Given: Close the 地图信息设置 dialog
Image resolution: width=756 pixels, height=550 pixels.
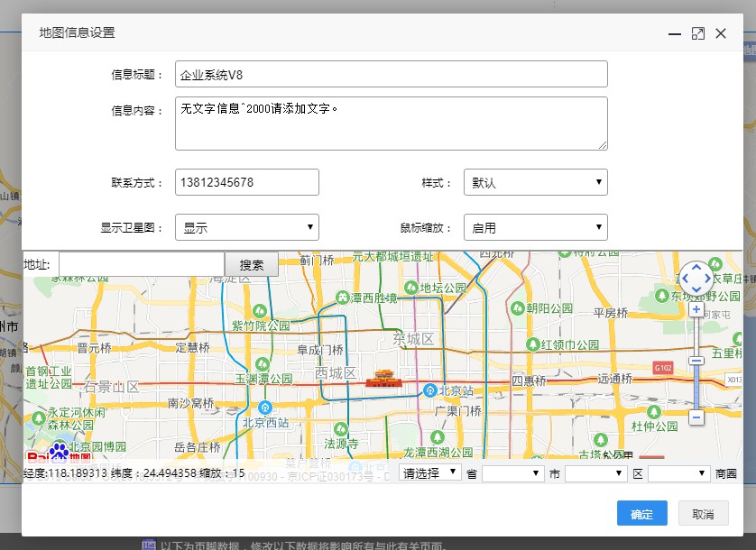Looking at the screenshot, I should [x=721, y=33].
